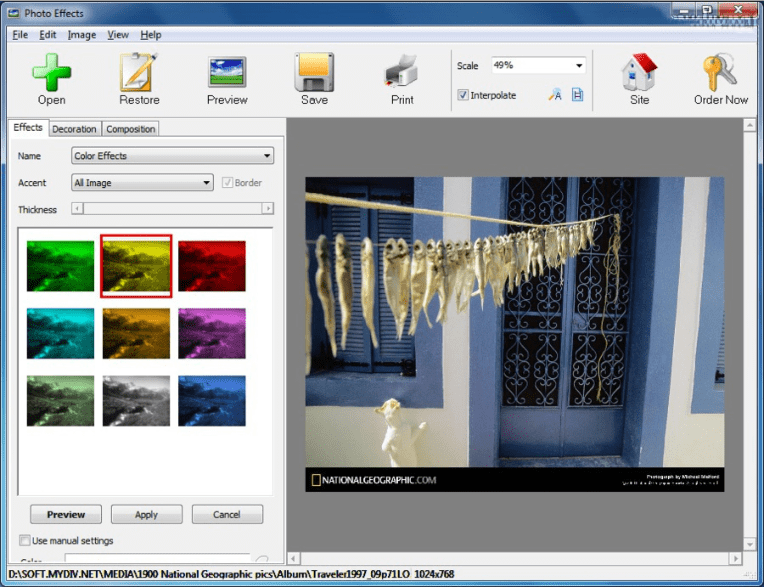Toggle the Interpolate checkbox
Screen dimensions: 764x587
coord(463,95)
